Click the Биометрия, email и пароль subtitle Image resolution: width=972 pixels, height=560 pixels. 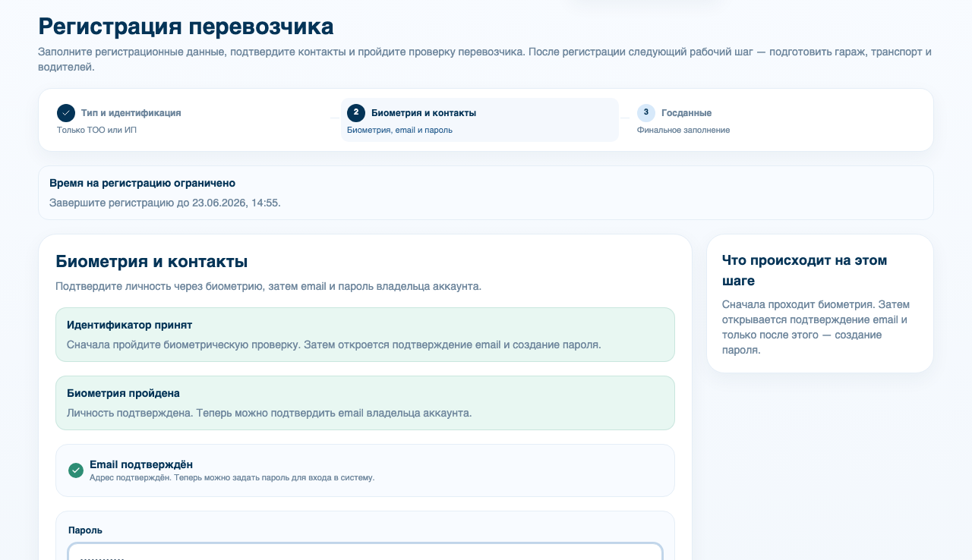coord(399,130)
